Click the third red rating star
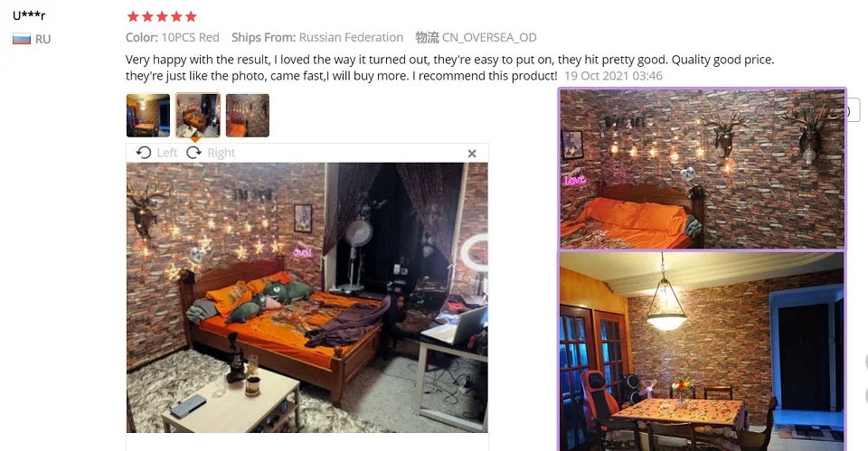Screen dimensions: 868x451 tap(162, 16)
